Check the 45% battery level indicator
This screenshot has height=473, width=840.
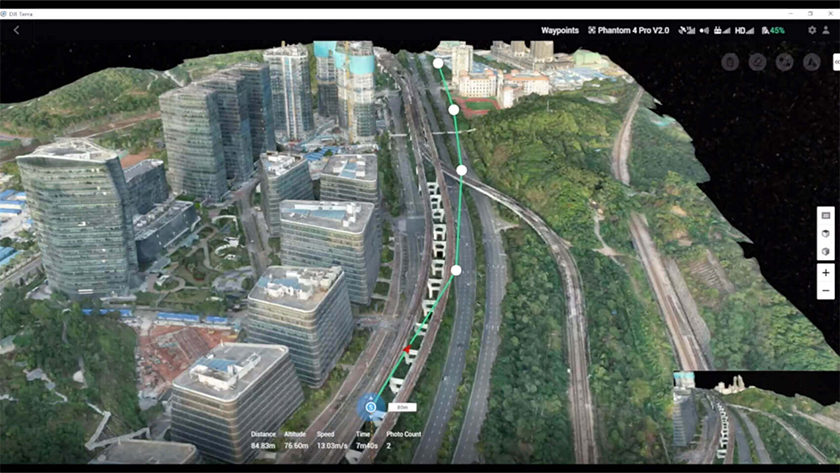click(773, 31)
